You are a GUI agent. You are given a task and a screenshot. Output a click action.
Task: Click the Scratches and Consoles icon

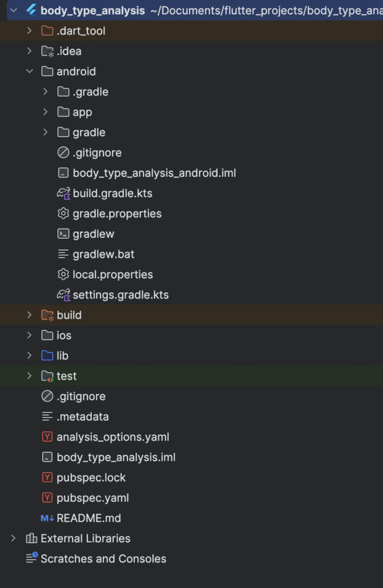click(x=32, y=558)
